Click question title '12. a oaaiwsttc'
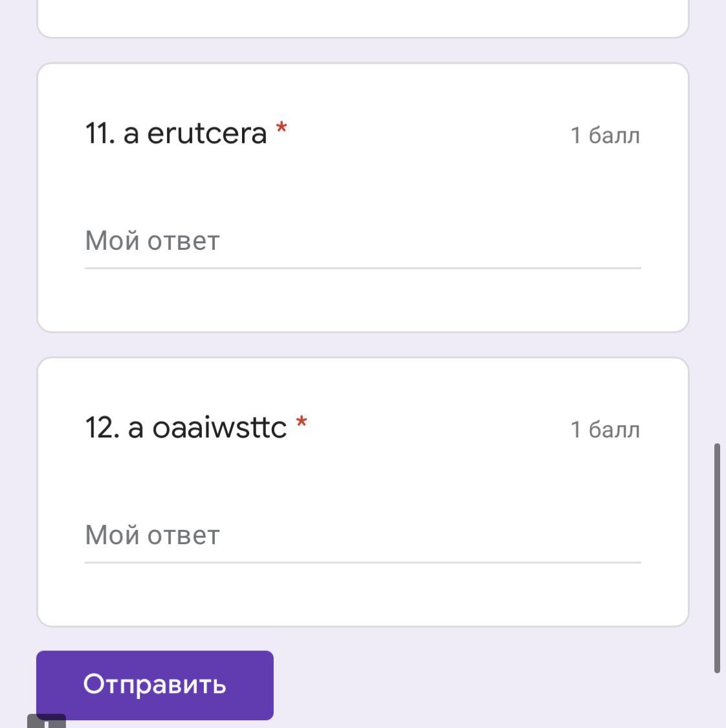Screen dimensions: 726x728 point(185,428)
